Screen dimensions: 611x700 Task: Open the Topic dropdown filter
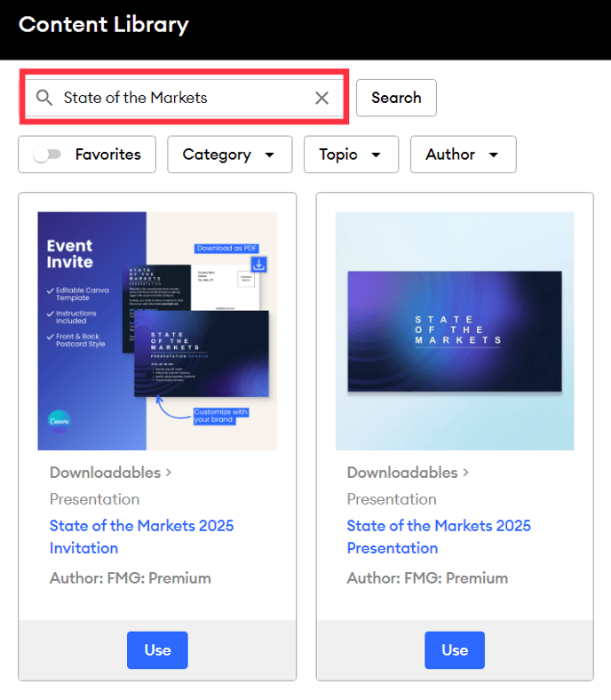[352, 155]
